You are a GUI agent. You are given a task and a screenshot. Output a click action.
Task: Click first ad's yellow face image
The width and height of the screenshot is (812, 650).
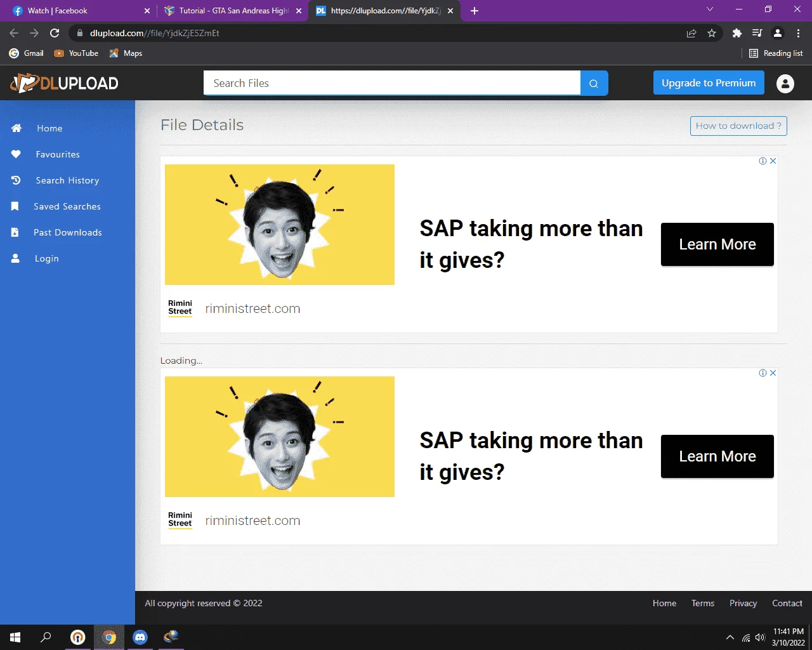point(280,225)
